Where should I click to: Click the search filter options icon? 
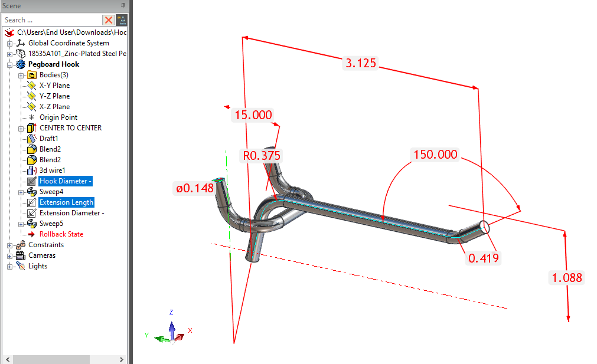pos(121,20)
